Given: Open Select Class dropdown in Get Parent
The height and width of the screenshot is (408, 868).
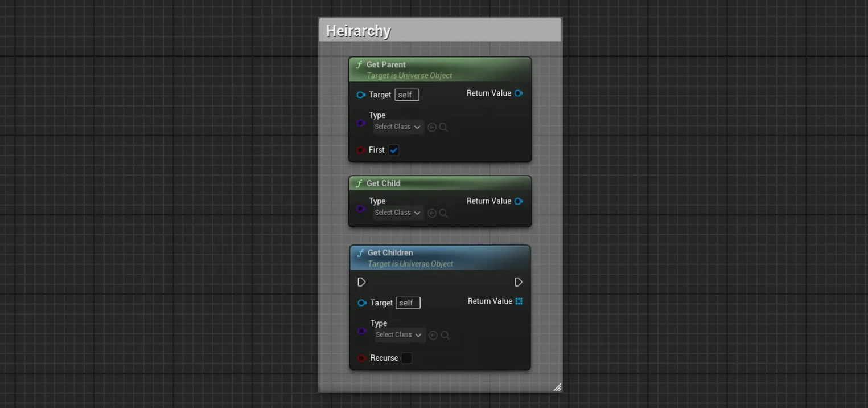Looking at the screenshot, I should click(398, 127).
